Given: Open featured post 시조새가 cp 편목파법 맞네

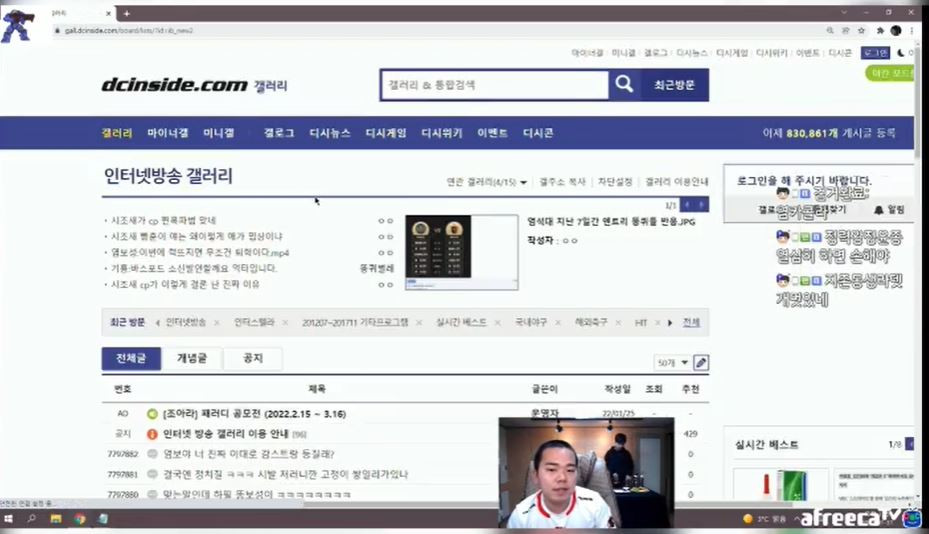Looking at the screenshot, I should (164, 220).
